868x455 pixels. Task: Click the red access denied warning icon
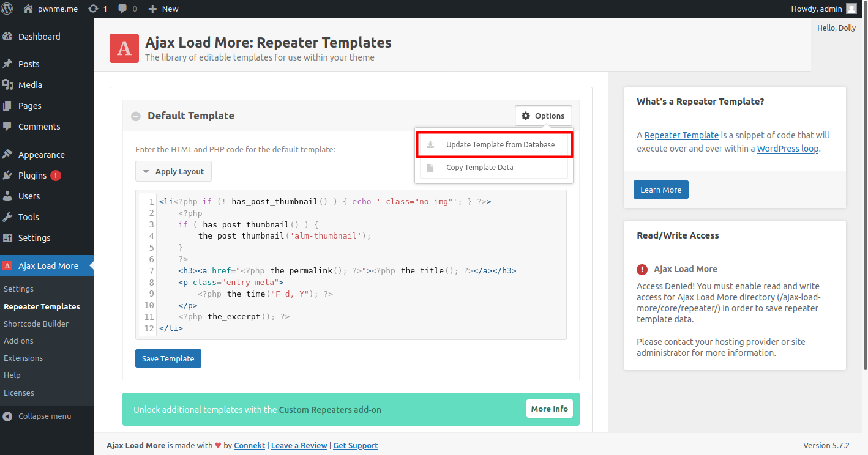pos(642,269)
